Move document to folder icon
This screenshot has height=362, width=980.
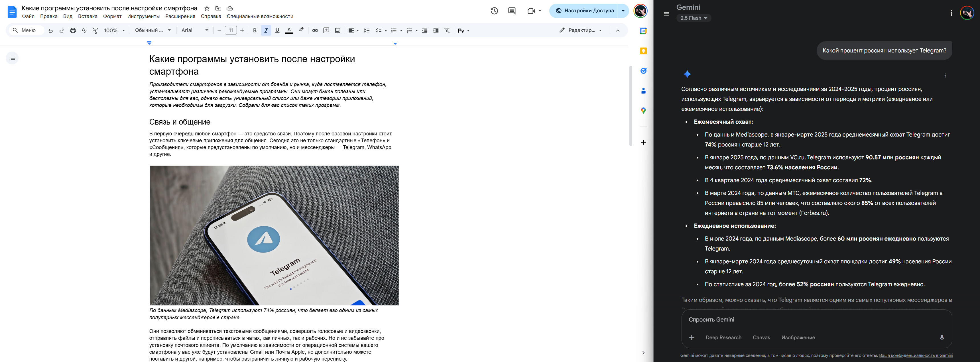218,8
